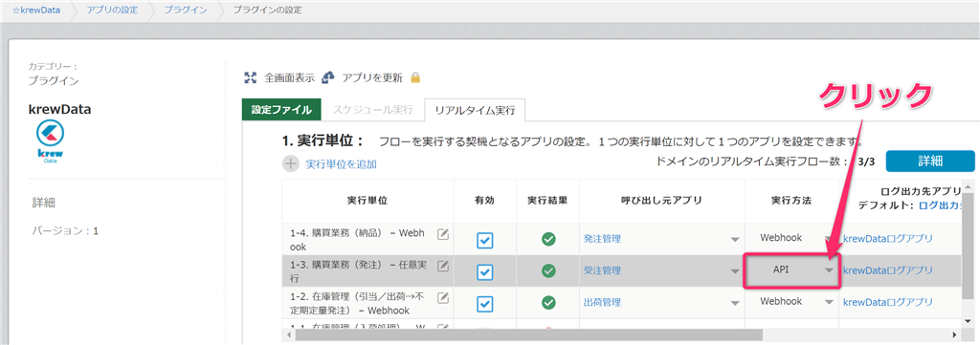
Task: Open the スケジュール実行 tab
Action: 372,110
